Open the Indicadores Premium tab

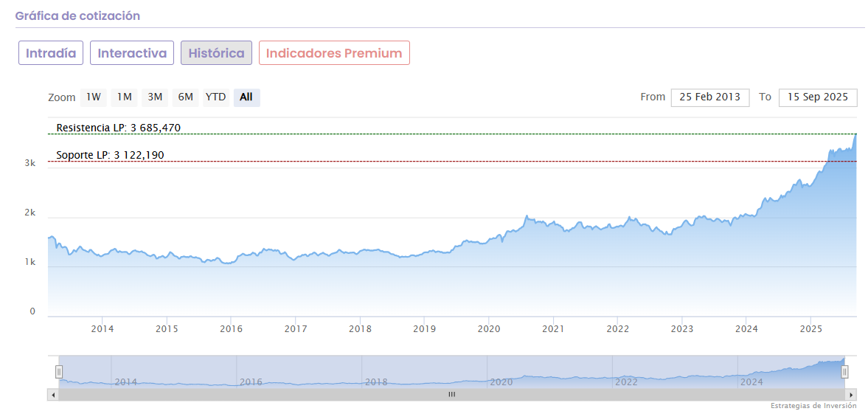pos(334,53)
